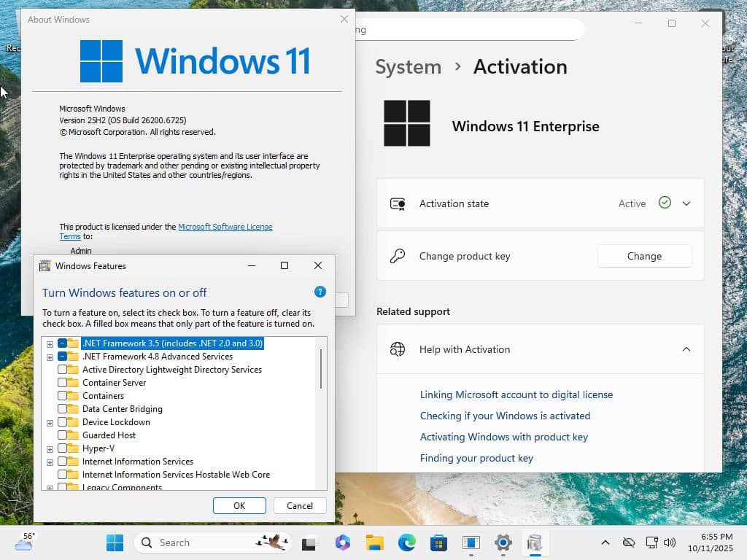This screenshot has width=747, height=560.
Task: Collapse the Help with Activation section
Action: click(686, 349)
